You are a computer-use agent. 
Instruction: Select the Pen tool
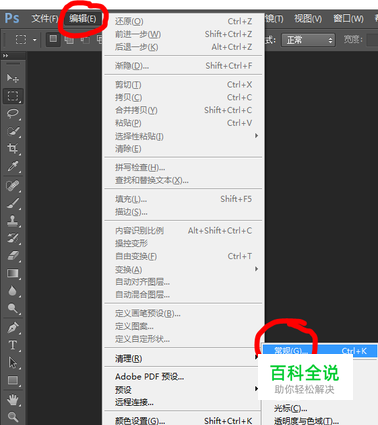click(x=13, y=328)
